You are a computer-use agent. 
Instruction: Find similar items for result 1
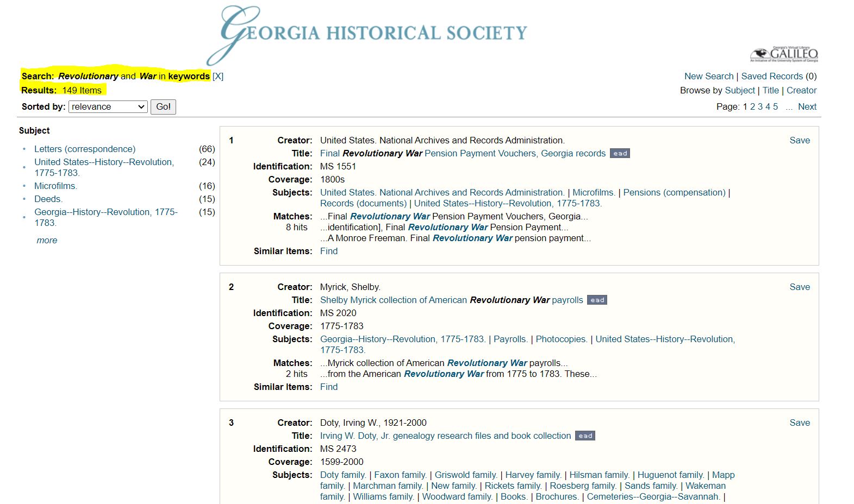coord(329,251)
